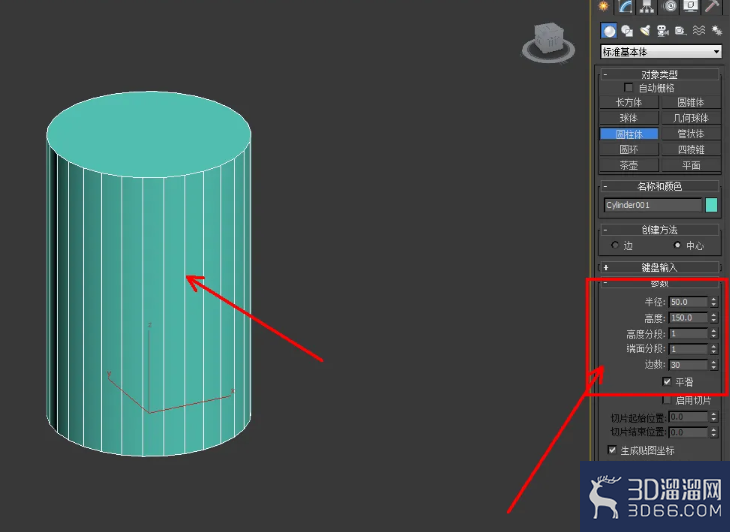
Task: Click the 端面分段 spinner arrows
Action: coord(714,349)
